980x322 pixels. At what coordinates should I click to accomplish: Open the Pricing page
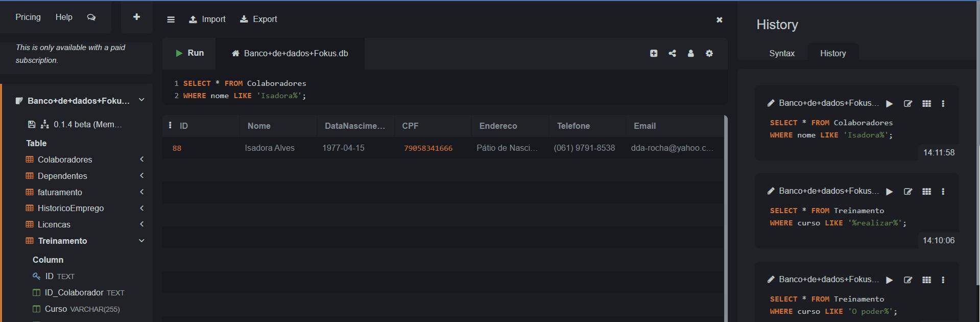coord(28,17)
